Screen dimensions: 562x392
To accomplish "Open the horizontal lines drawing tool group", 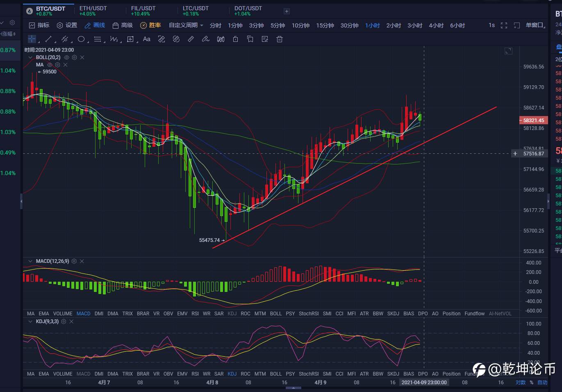I will pyautogui.click(x=98, y=39).
